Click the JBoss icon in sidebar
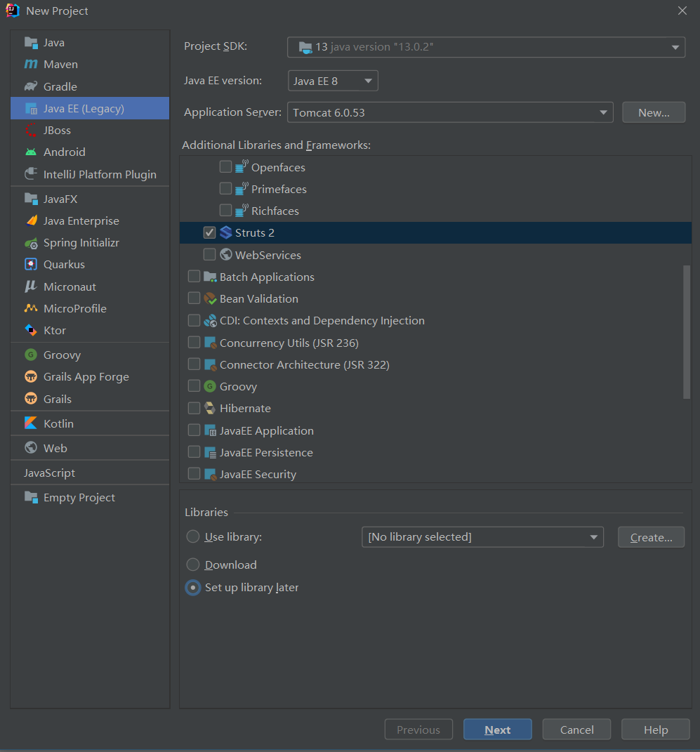Screen dimensions: 700x752 point(31,130)
